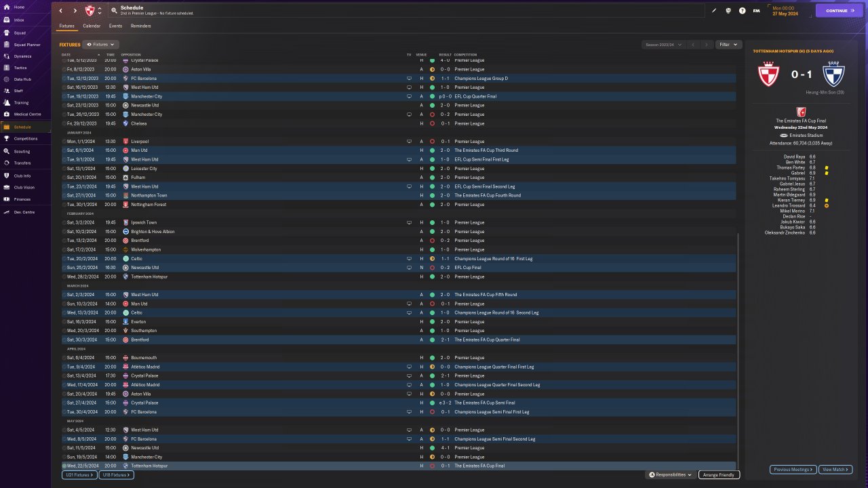
Task: Select the row checkbox for Wed 22/5/2024 fixture
Action: coord(64,466)
